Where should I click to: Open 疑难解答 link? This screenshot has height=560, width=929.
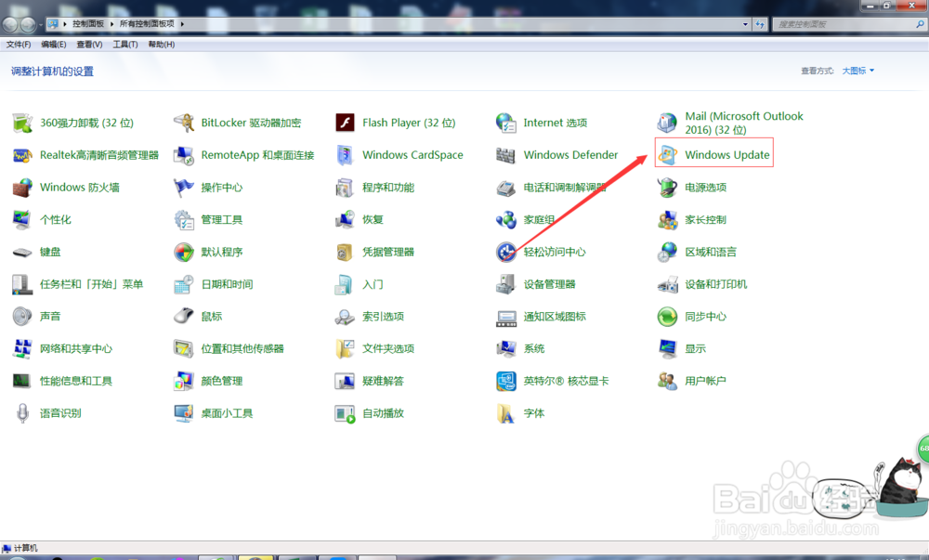pos(383,381)
